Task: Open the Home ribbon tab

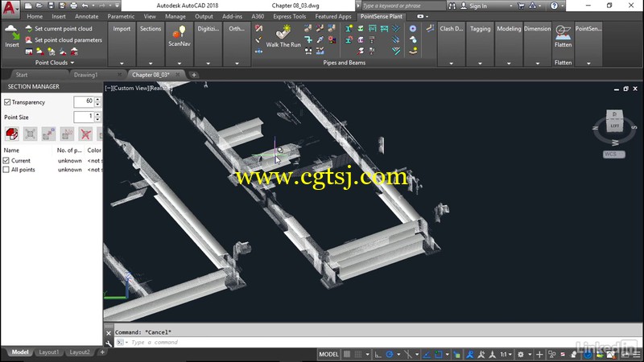Action: click(35, 16)
